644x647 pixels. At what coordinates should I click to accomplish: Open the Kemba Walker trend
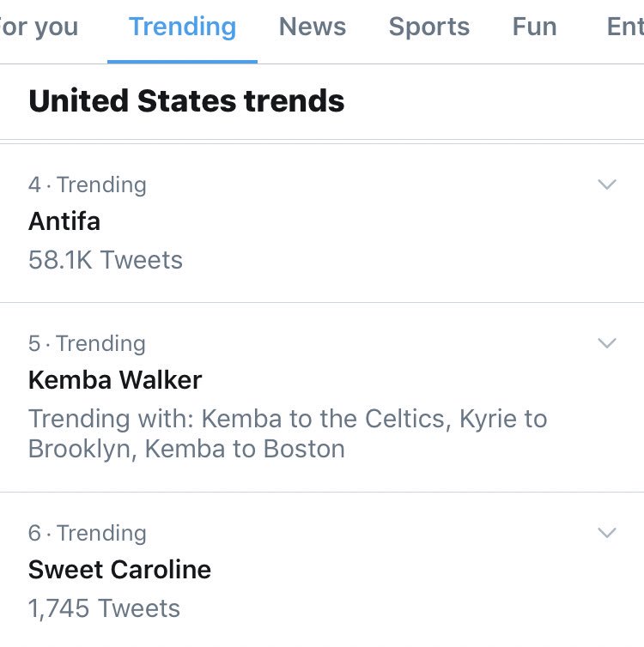[x=115, y=380]
